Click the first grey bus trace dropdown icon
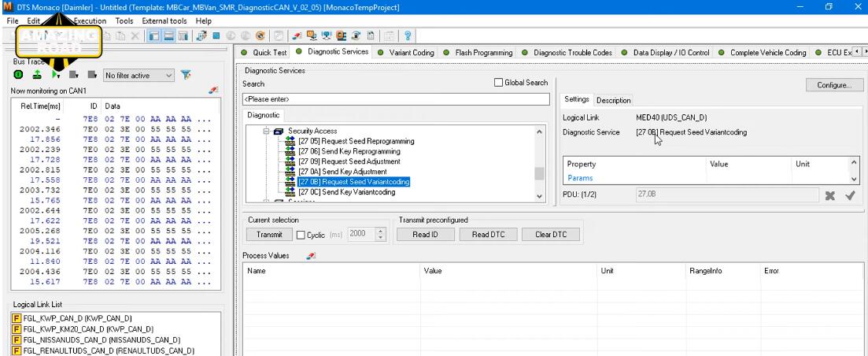 74,75
